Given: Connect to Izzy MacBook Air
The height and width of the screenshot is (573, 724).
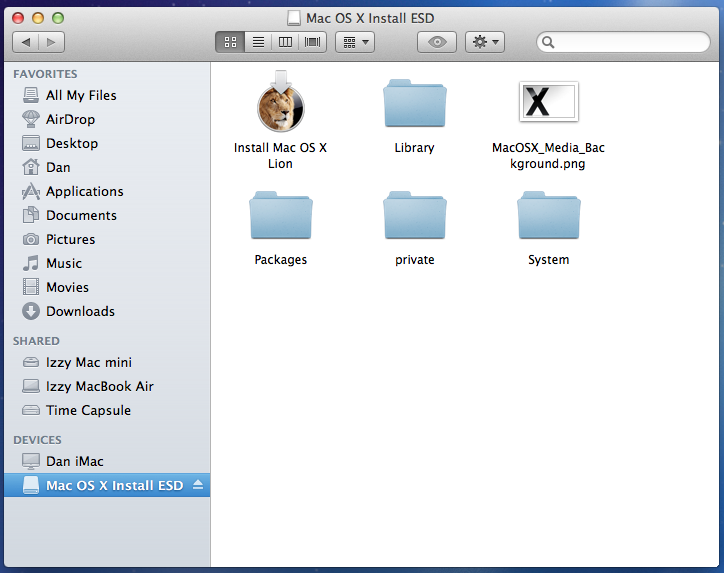Looking at the screenshot, I should pyautogui.click(x=107, y=386).
